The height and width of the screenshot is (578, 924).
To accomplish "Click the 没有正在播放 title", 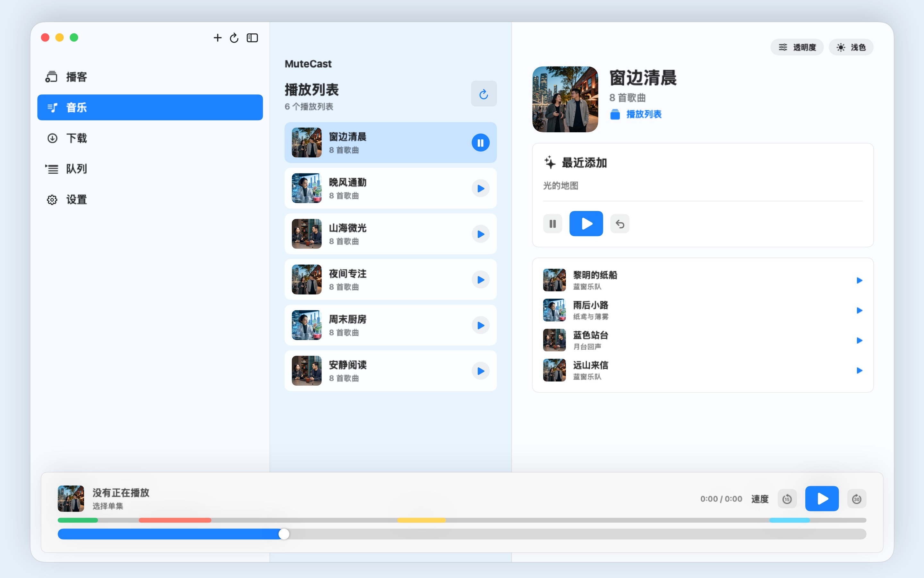I will tap(121, 492).
